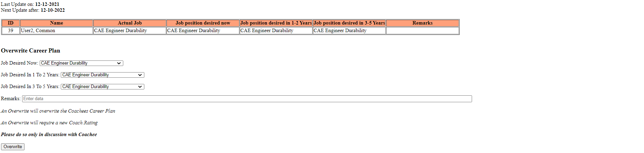644x153 pixels.
Task: Click the Actual Job column header
Action: [130, 23]
